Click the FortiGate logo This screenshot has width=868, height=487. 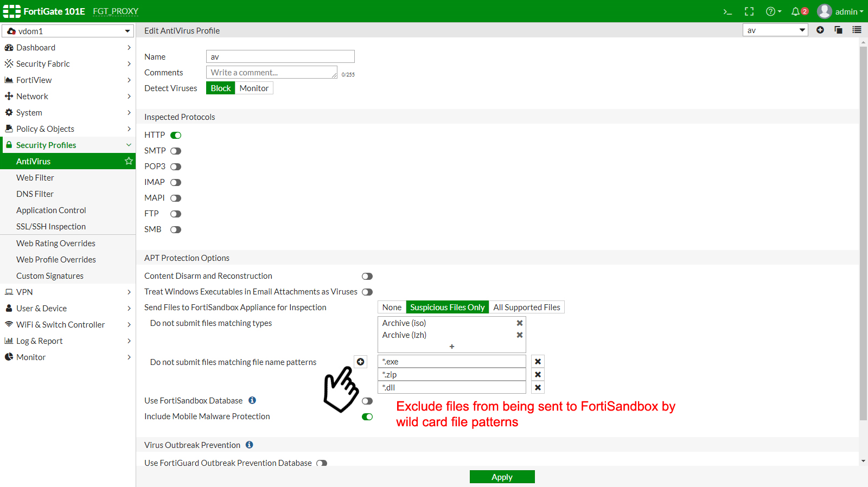point(12,11)
